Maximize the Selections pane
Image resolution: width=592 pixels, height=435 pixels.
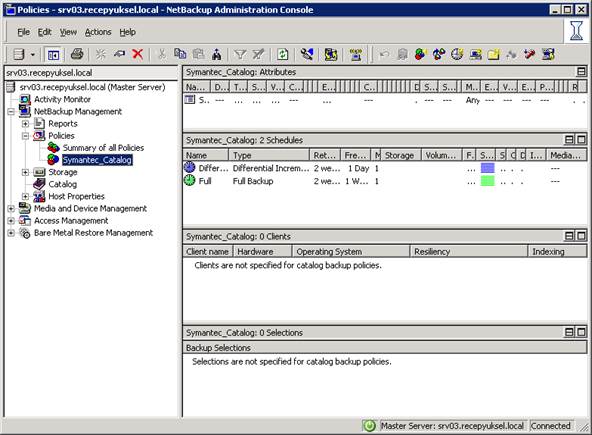pos(581,332)
